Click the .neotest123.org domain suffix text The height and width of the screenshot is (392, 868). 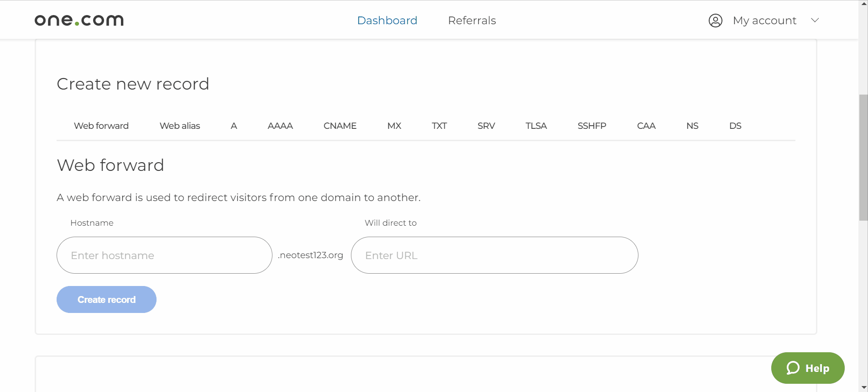[310, 255]
